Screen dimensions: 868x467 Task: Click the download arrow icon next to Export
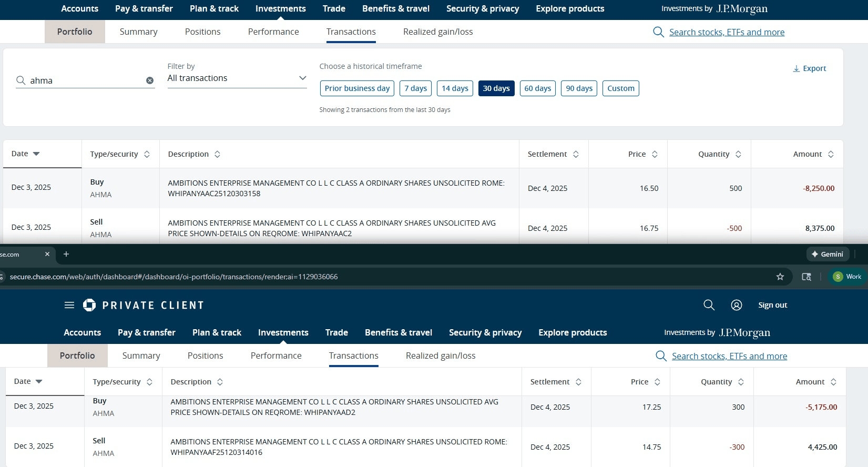[x=796, y=69]
